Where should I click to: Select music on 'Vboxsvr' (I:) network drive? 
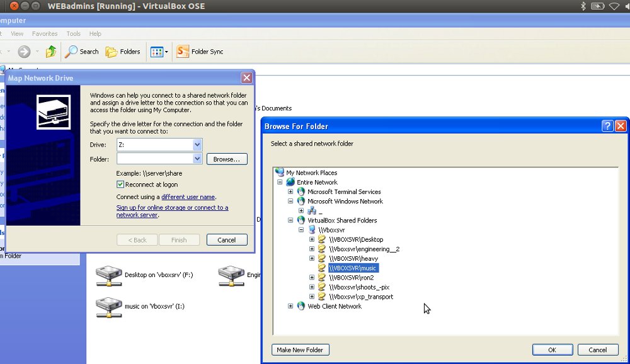tap(140, 307)
